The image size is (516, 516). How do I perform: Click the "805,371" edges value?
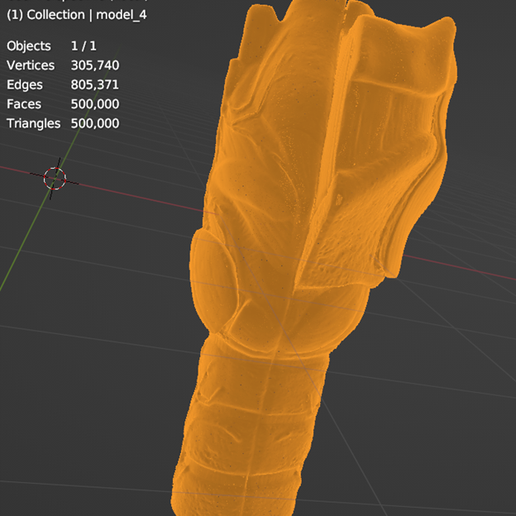click(95, 85)
